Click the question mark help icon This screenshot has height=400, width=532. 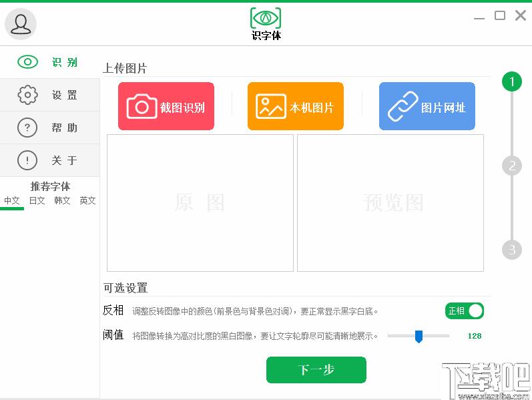click(27, 128)
